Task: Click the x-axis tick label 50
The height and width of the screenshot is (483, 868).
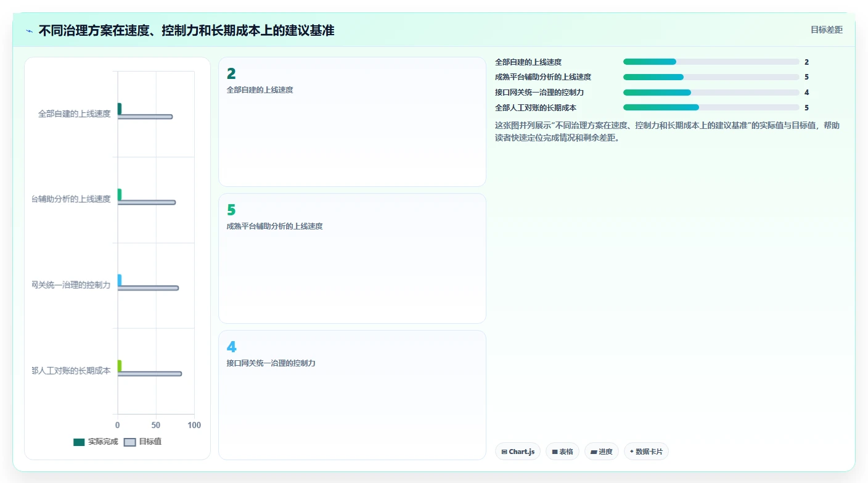Action: (x=156, y=425)
